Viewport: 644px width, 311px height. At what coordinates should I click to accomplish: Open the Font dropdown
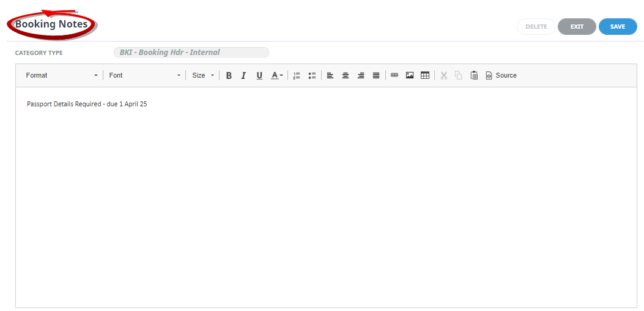coord(145,76)
